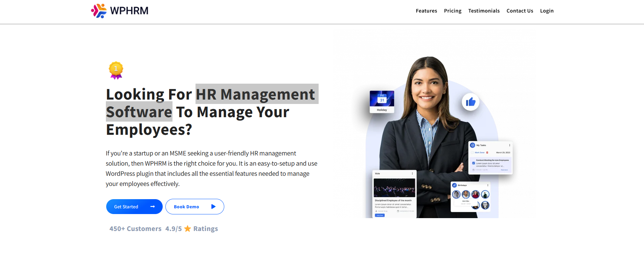Click the orange ratings star
The width and height of the screenshot is (644, 274).
187,229
